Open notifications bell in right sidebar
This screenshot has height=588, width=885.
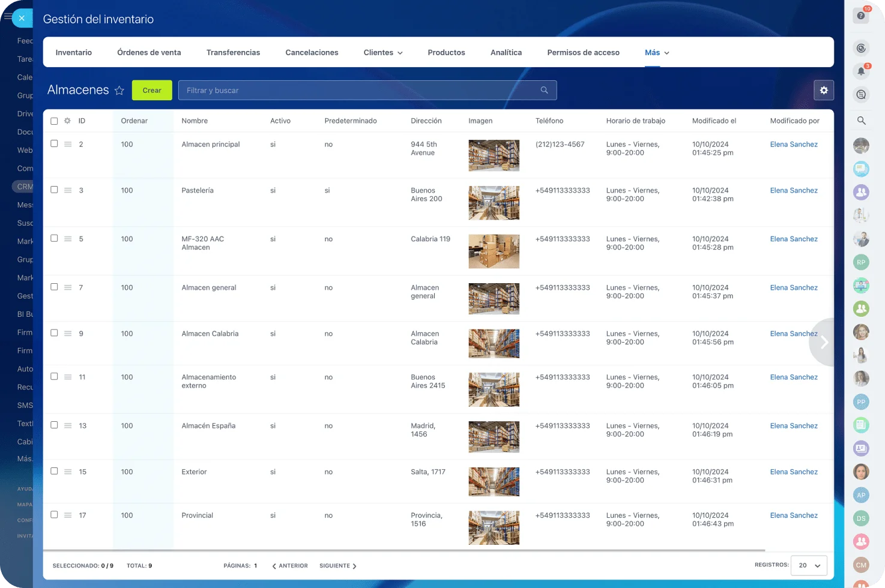[x=861, y=71]
